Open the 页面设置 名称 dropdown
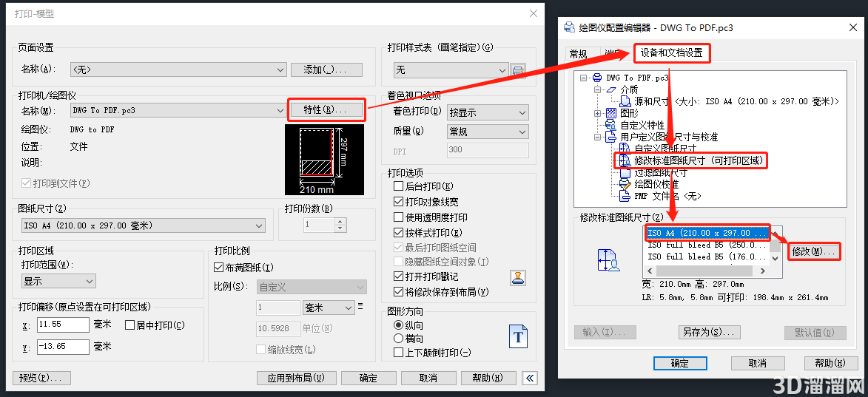868x397 pixels. tap(178, 69)
